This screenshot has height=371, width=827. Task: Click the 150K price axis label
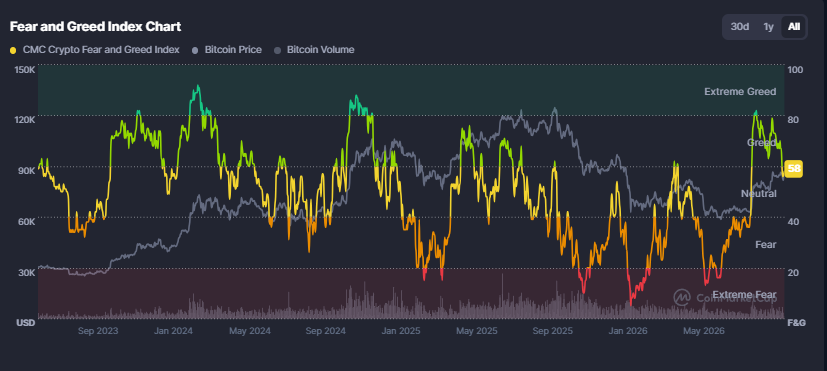(25, 70)
